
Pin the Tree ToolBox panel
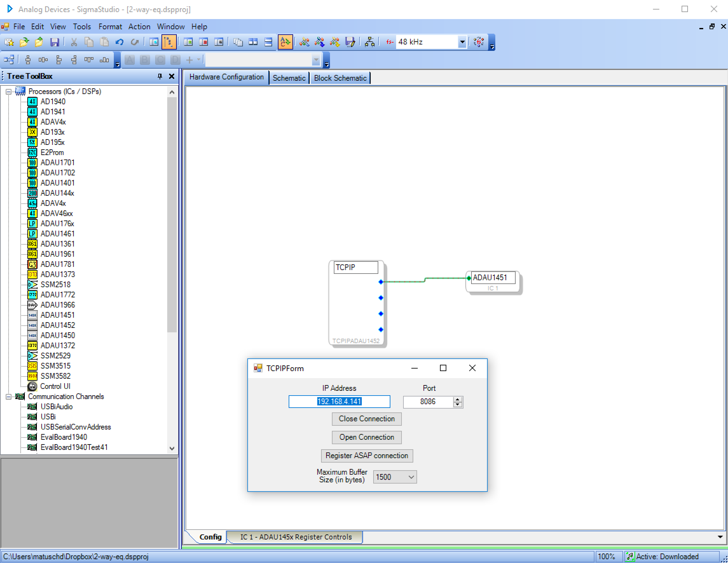160,76
